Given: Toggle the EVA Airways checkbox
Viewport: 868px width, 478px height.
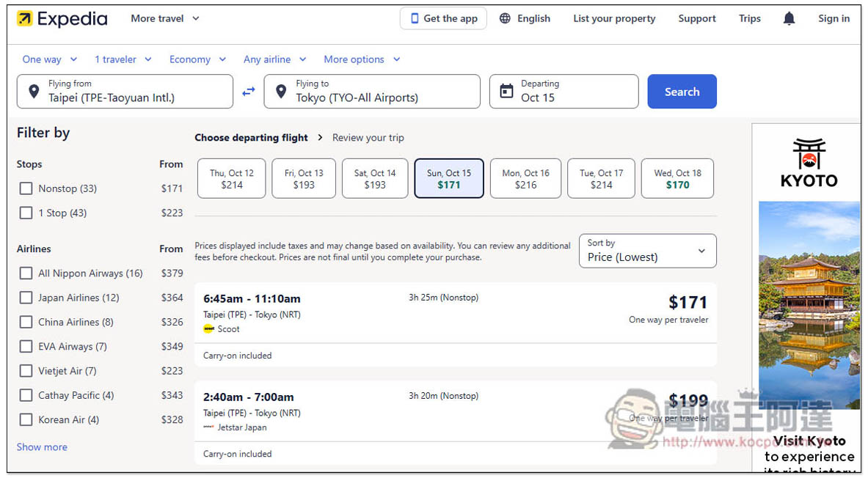Looking at the screenshot, I should (x=26, y=346).
